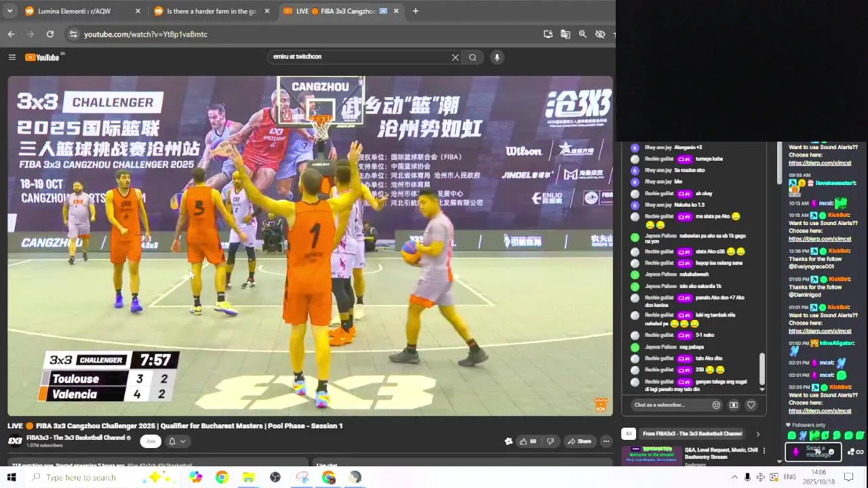Open emoji picker in live chat input
This screenshot has height=488, width=868.
tap(716, 405)
